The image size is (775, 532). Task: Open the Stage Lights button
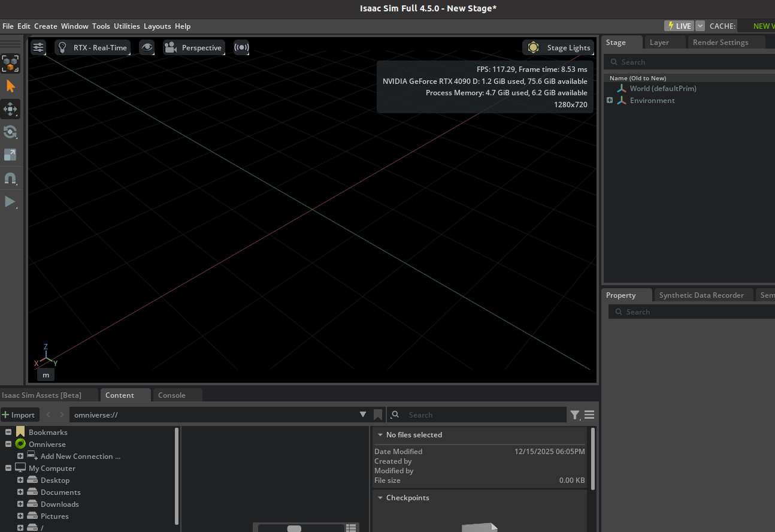pos(558,47)
